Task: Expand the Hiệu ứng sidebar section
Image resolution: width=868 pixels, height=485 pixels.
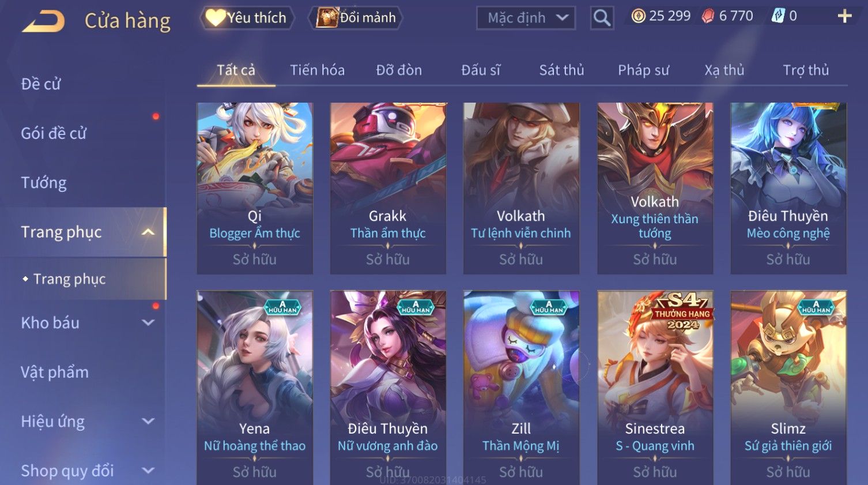Action: coord(148,422)
